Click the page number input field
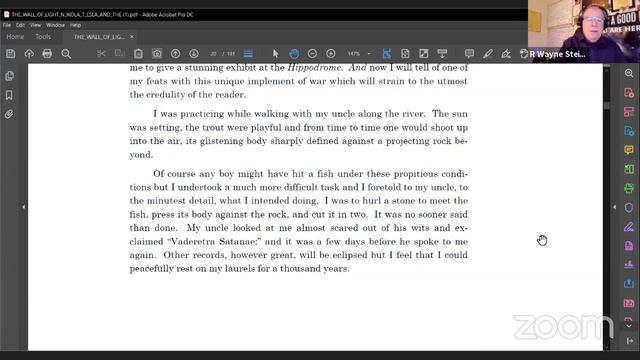The height and width of the screenshot is (360, 640). [213, 53]
